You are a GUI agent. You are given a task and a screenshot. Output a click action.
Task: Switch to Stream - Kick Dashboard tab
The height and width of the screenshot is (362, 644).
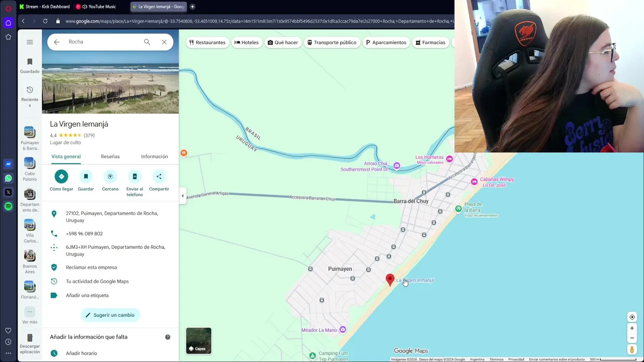click(44, 7)
